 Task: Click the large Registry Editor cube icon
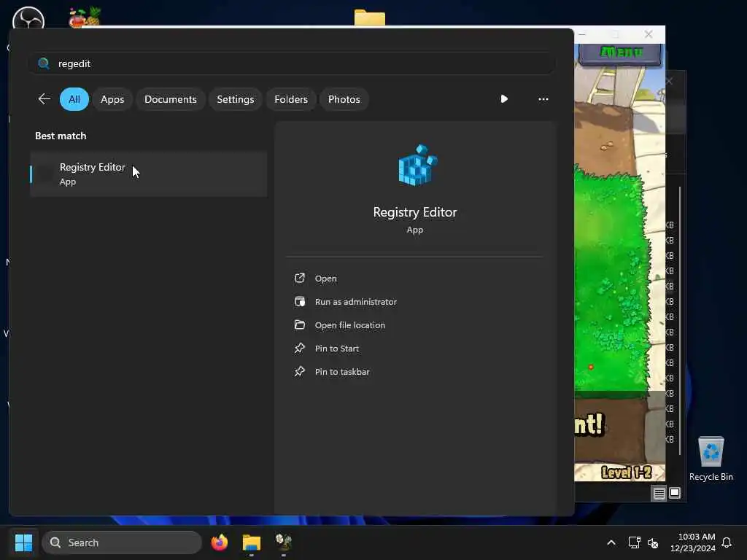(x=417, y=165)
